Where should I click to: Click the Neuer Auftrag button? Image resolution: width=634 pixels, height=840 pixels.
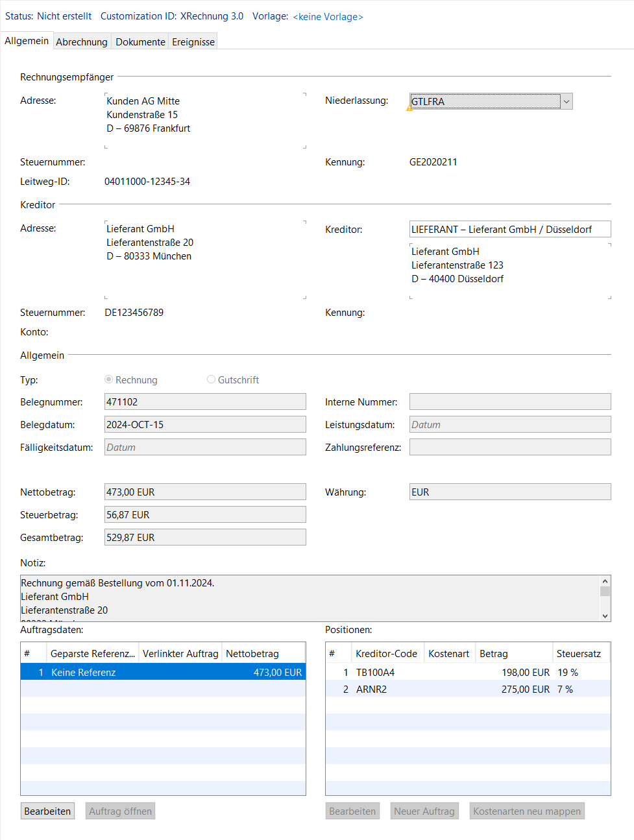(x=424, y=811)
